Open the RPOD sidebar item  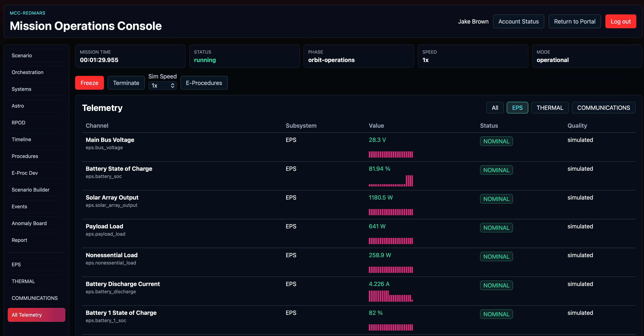click(x=36, y=123)
